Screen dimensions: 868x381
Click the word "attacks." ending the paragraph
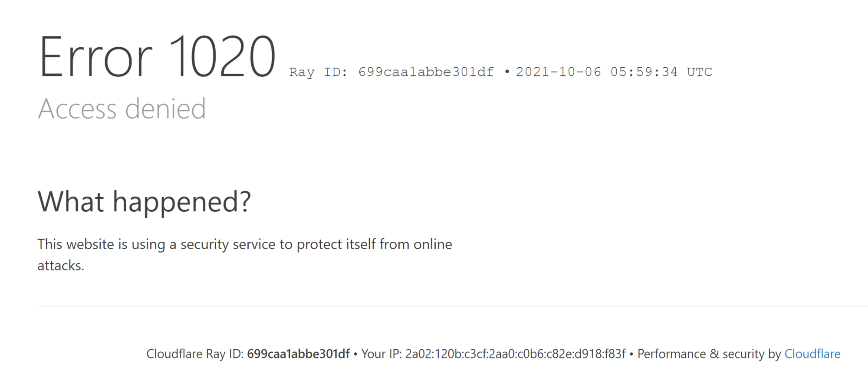pos(61,266)
